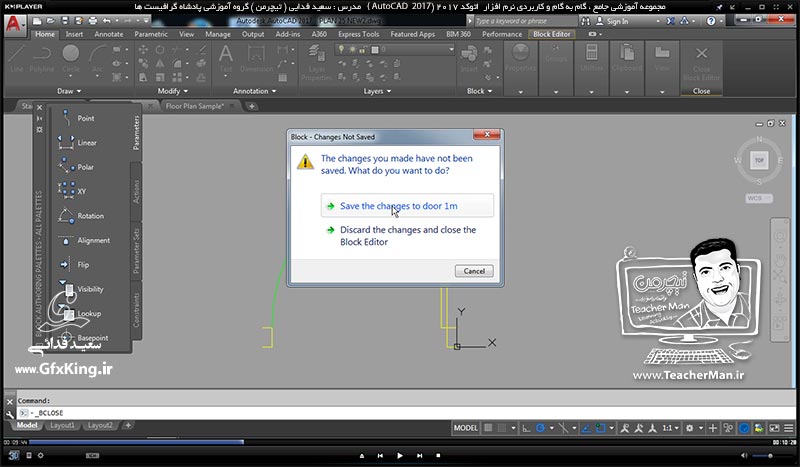Select the Alignment parameter tool
Image resolution: width=800 pixels, height=467 pixels.
click(x=84, y=240)
